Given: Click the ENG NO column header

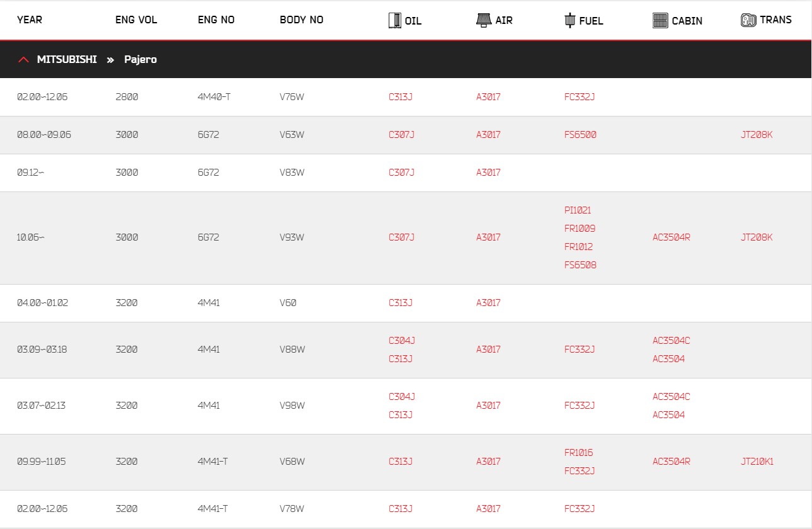Looking at the screenshot, I should 216,20.
